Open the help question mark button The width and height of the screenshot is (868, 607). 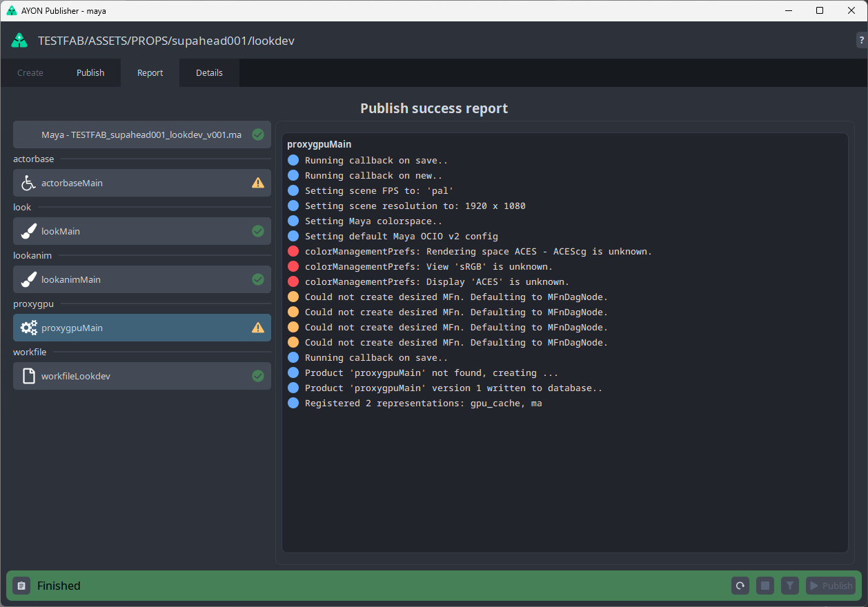coord(861,40)
